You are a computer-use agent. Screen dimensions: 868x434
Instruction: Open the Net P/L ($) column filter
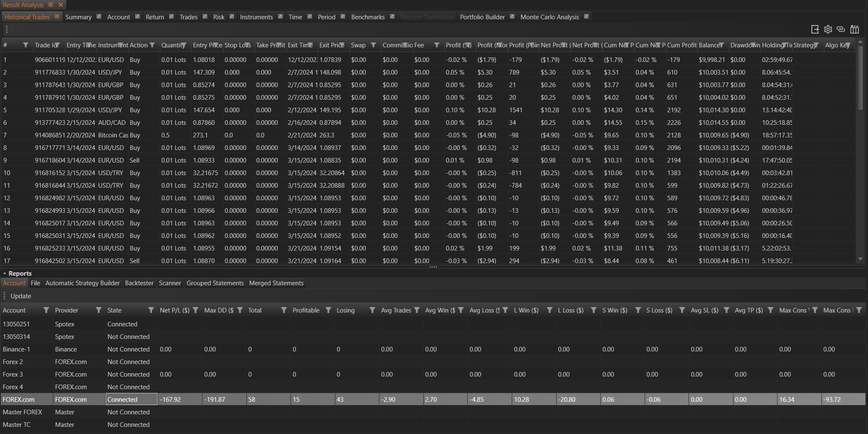(x=195, y=310)
